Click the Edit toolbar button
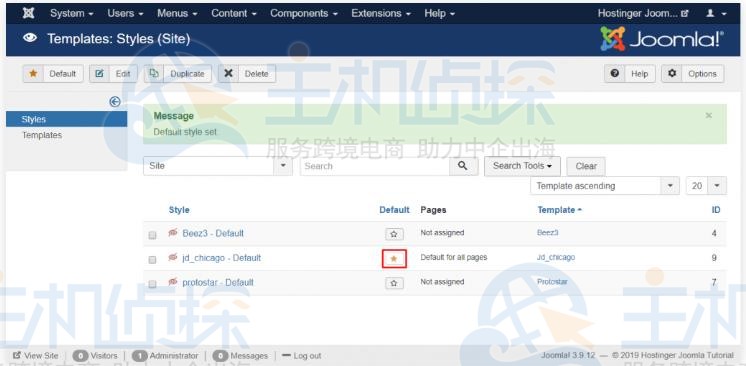 coord(114,74)
